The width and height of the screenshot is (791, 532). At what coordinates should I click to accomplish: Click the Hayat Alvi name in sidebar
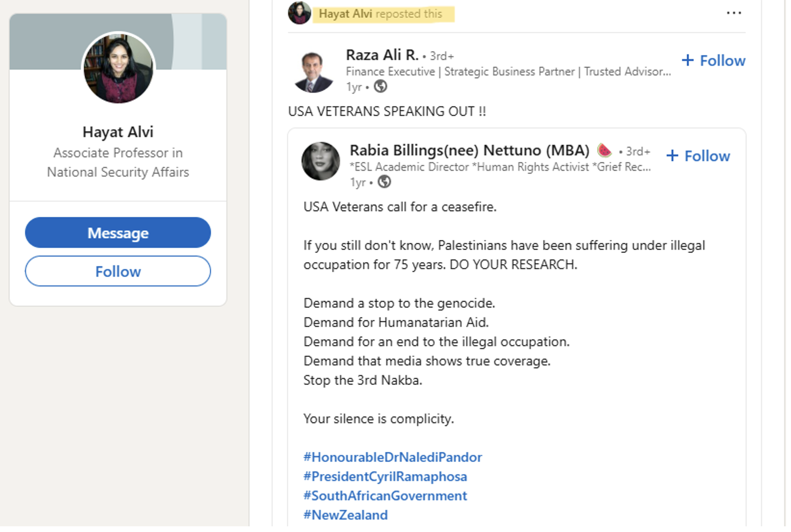tap(118, 132)
